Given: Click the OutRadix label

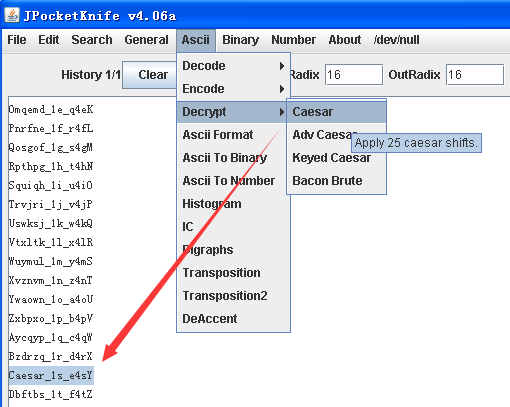Looking at the screenshot, I should (414, 75).
